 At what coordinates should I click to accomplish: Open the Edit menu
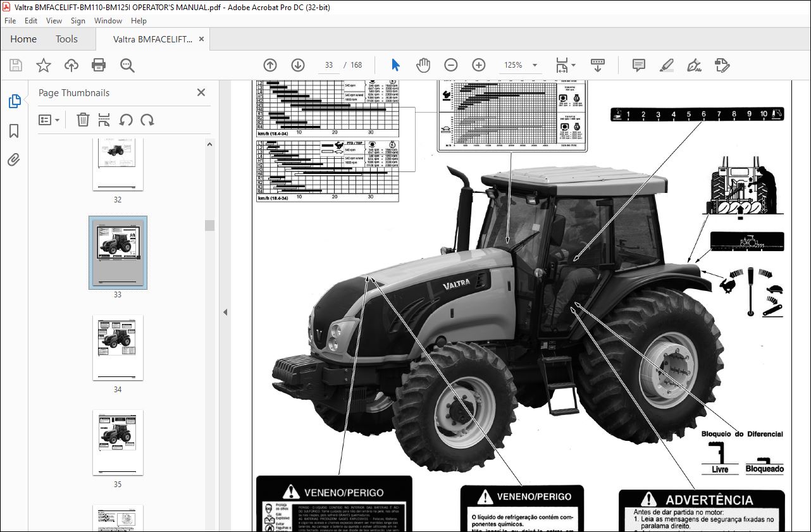pyautogui.click(x=32, y=21)
